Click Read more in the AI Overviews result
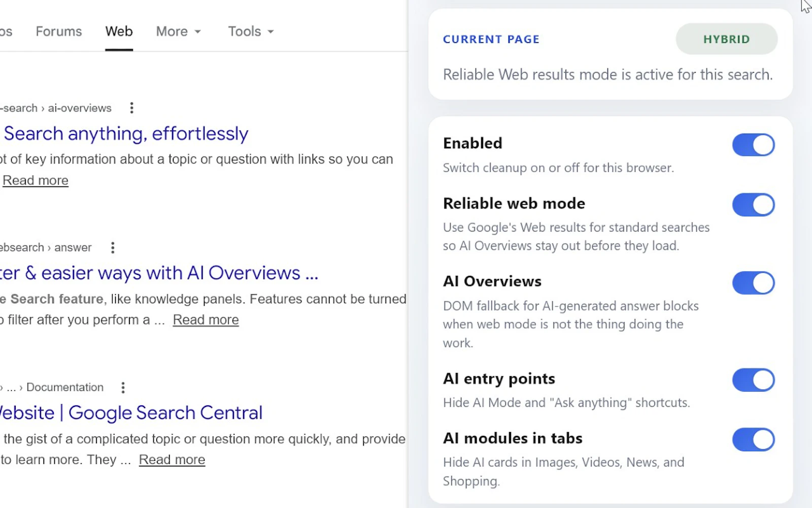This screenshot has width=812, height=508. click(205, 320)
